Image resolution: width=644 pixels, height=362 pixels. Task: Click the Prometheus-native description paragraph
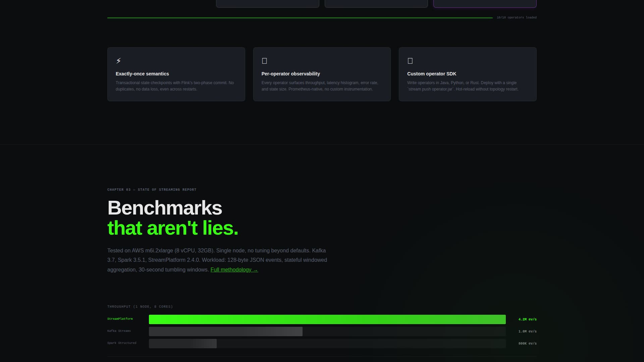[x=320, y=86]
